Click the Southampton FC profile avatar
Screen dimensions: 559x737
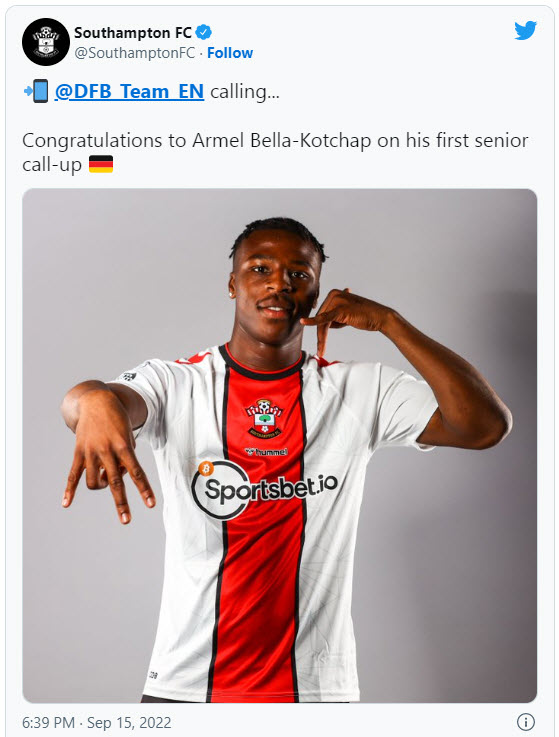pyautogui.click(x=46, y=42)
